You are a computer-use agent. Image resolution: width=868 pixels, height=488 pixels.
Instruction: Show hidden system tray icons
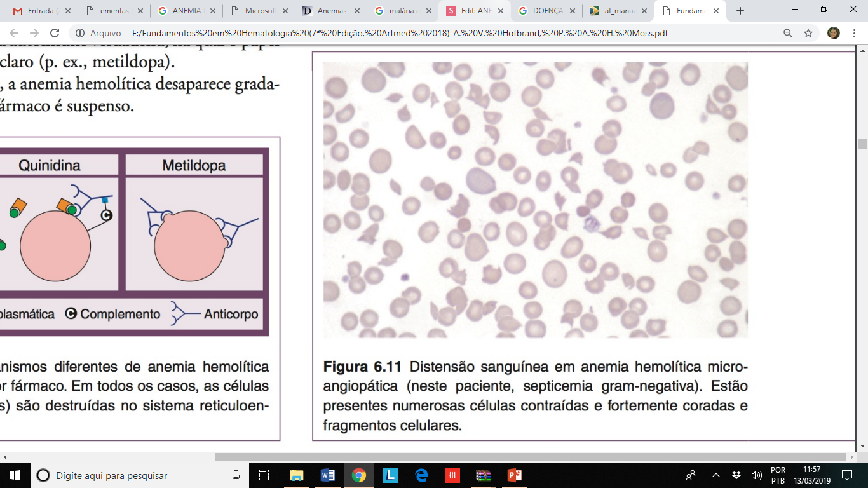pos(716,475)
